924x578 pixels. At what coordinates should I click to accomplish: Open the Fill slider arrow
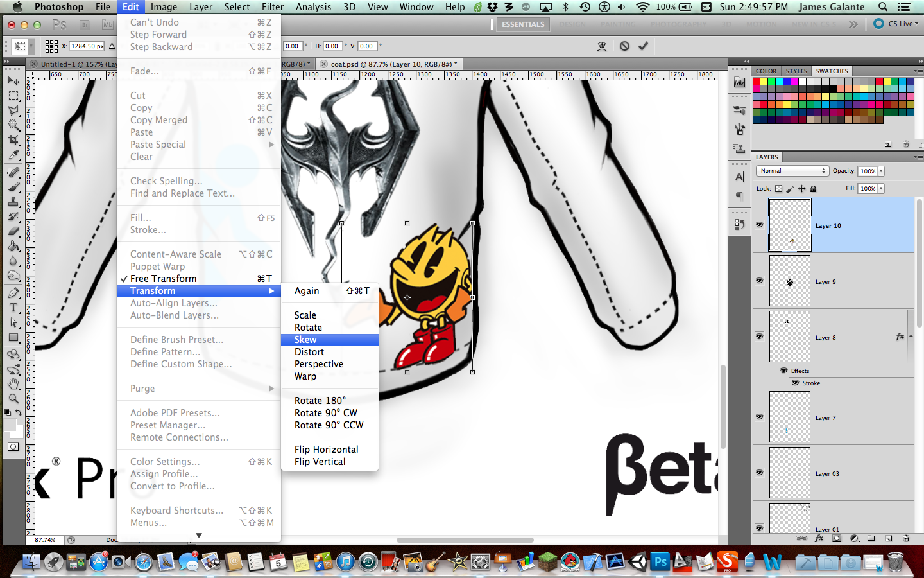[x=881, y=188]
